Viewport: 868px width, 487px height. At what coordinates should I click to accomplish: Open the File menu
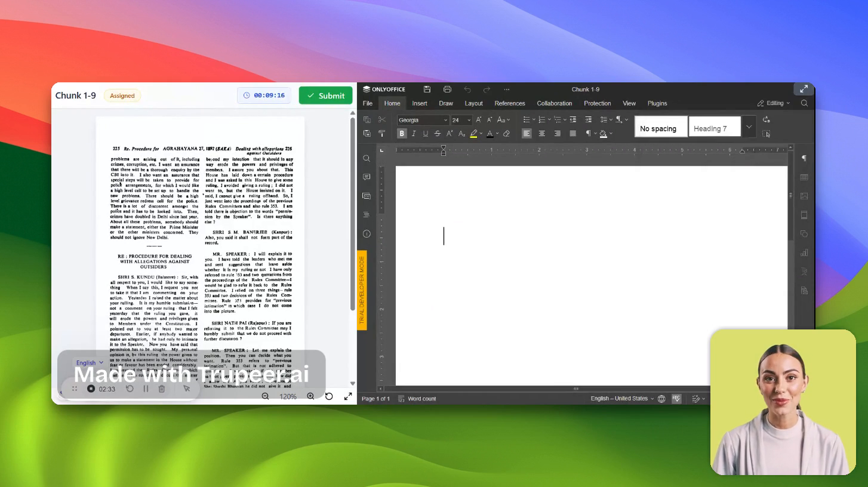tap(368, 103)
